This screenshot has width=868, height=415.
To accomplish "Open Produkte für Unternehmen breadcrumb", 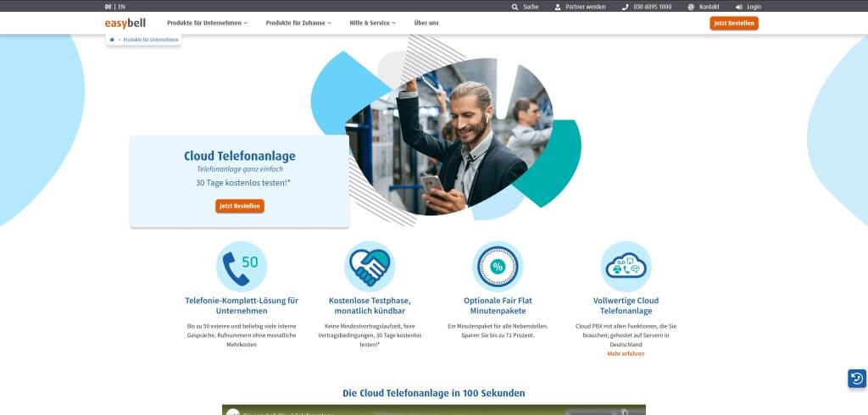I will (151, 40).
